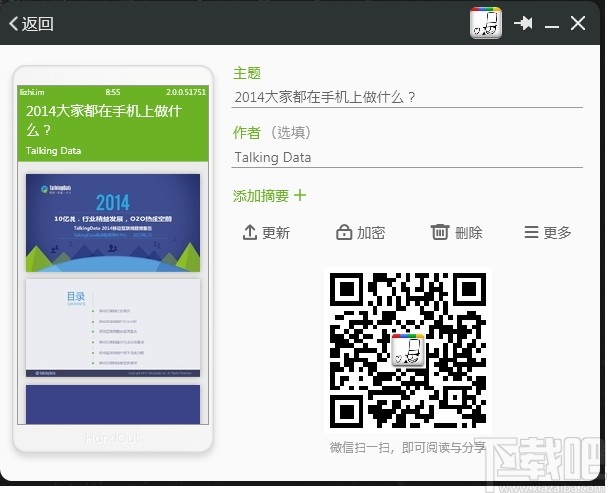Minimize the HandOut window
Image resolution: width=609 pixels, height=493 pixels.
tap(552, 26)
